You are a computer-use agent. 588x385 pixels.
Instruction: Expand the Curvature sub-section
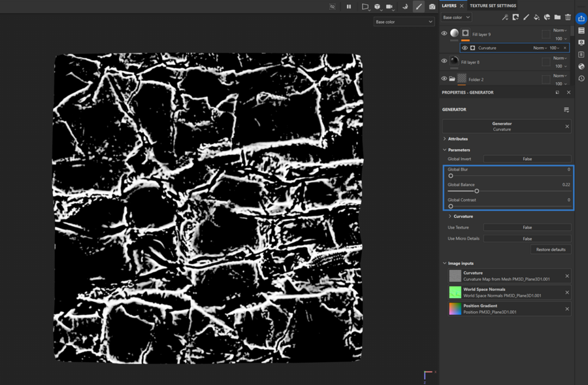pos(463,216)
